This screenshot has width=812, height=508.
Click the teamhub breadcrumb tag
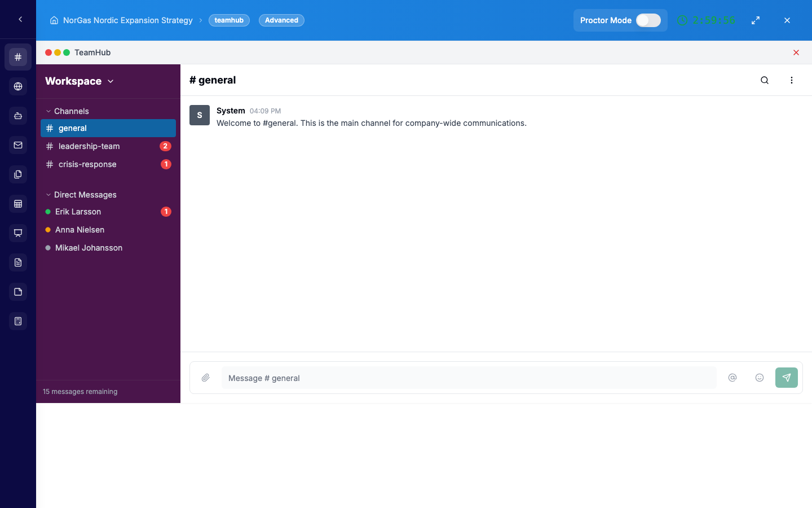point(229,20)
